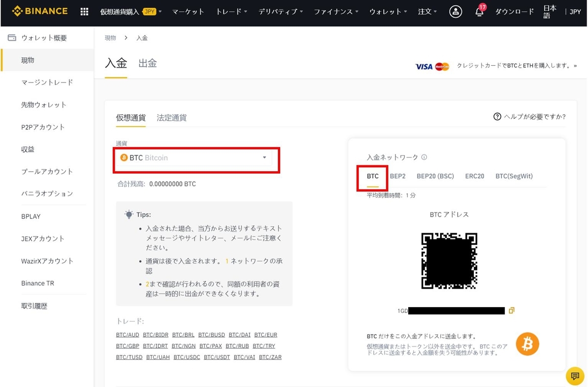Open the BTC Bitcoin currency selector
This screenshot has width=588, height=387.
point(194,158)
